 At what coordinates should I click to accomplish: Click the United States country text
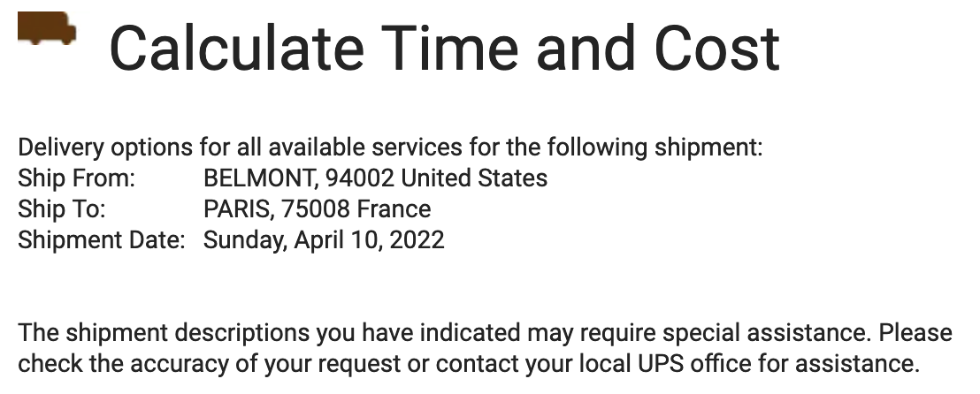tap(474, 178)
